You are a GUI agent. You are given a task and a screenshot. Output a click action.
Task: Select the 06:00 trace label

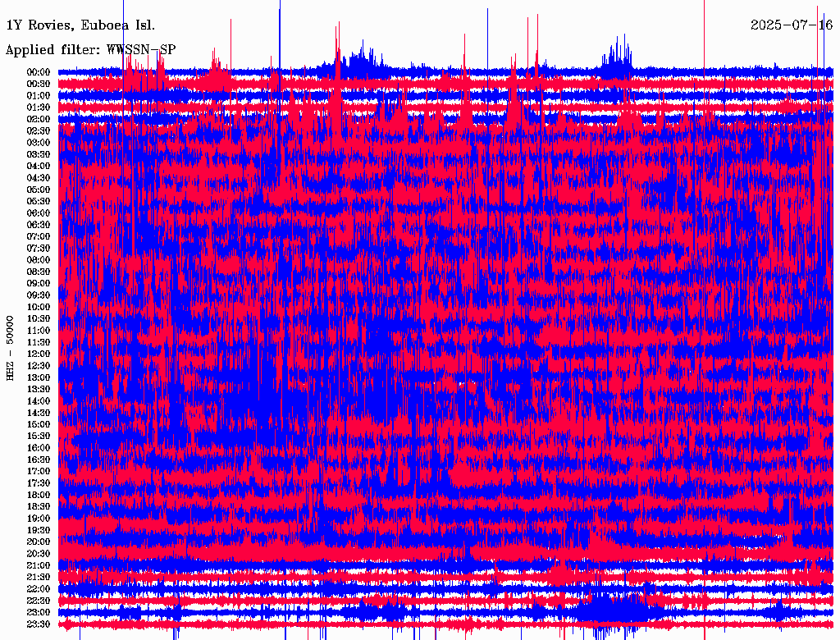(39, 213)
